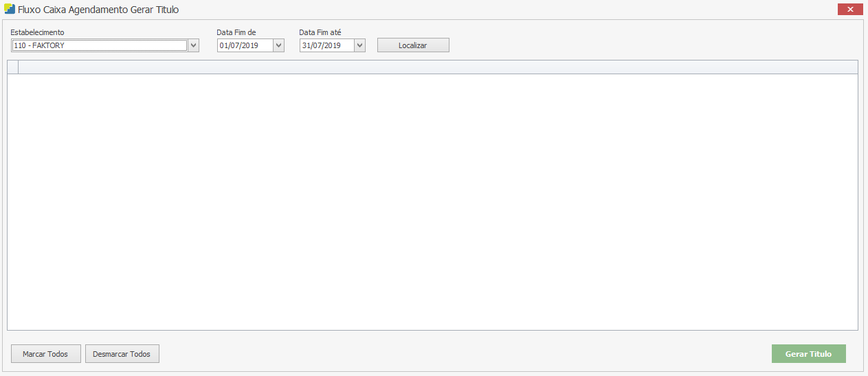Click the application icon in the title bar

(x=10, y=10)
